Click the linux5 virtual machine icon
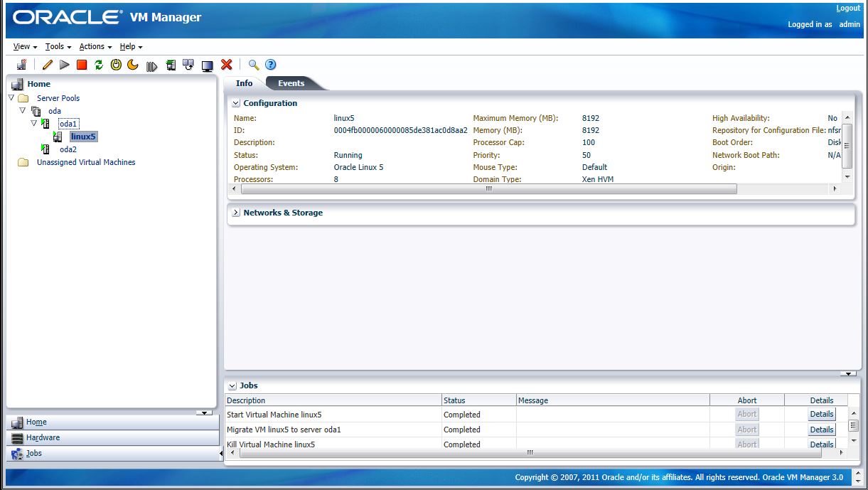Image resolution: width=868 pixels, height=490 pixels. pyautogui.click(x=58, y=137)
